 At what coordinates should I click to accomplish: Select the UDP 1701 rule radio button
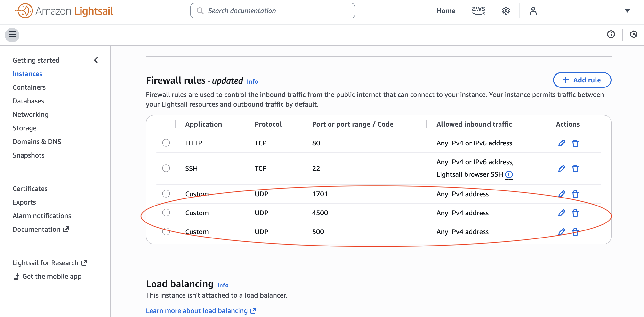(166, 194)
